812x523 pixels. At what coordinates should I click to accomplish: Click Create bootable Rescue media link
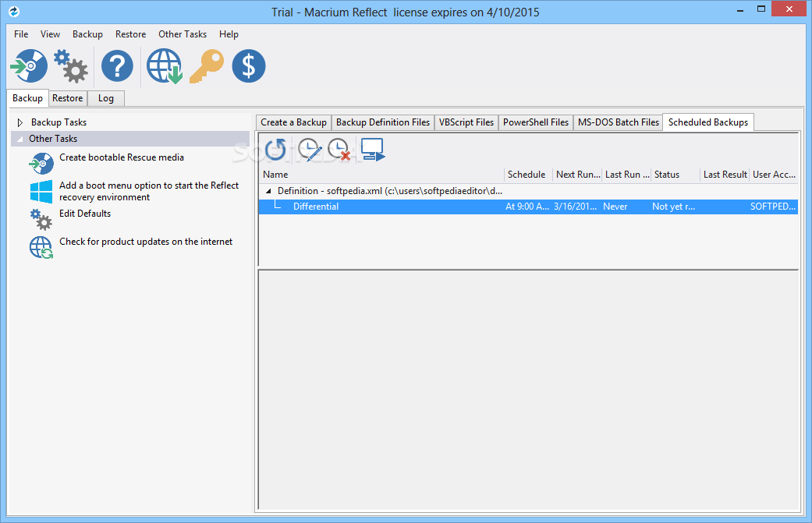(122, 157)
